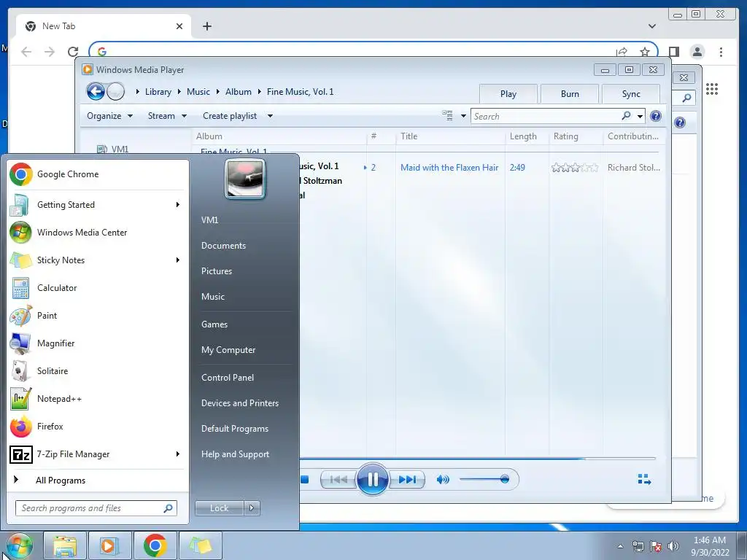Open Documents from Start menu
Image resolution: width=747 pixels, height=560 pixels.
tap(223, 246)
